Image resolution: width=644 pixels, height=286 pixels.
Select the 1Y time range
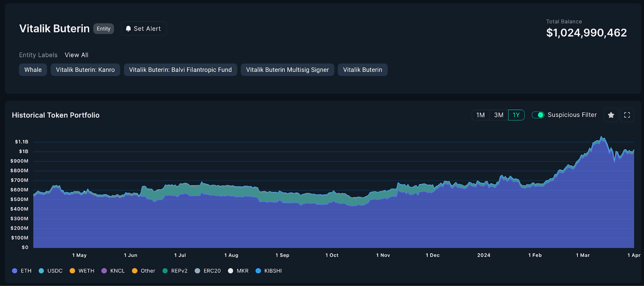[x=516, y=115]
